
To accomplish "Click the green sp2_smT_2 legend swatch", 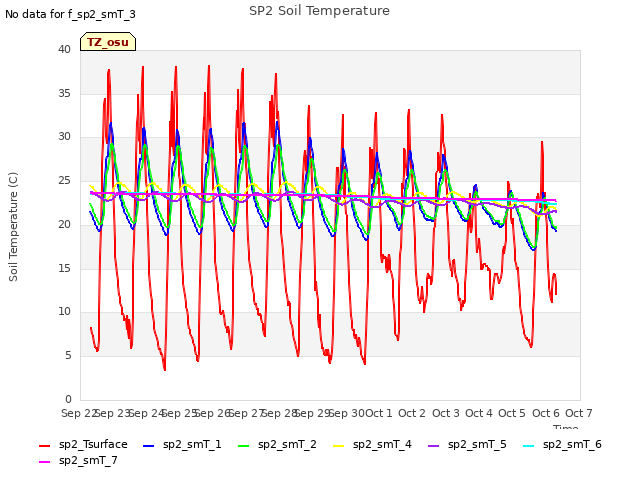I will 243,446.
